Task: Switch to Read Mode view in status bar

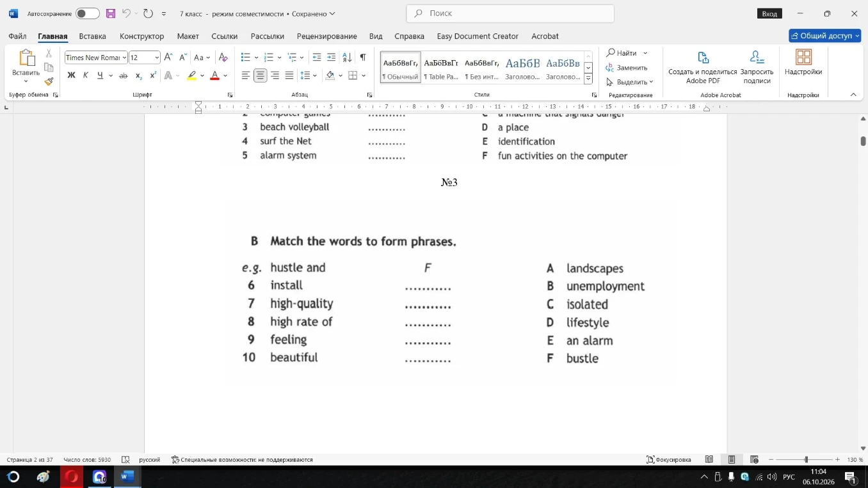Action: 709,459
